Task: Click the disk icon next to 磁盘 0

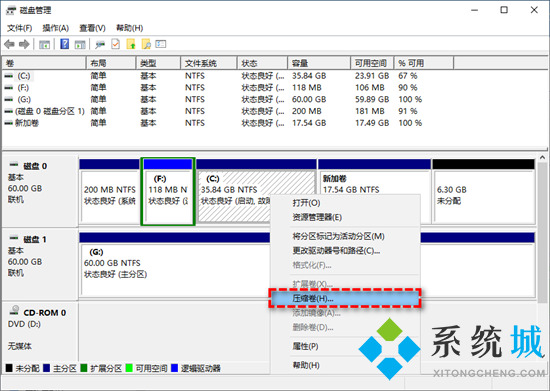Action: (x=14, y=164)
